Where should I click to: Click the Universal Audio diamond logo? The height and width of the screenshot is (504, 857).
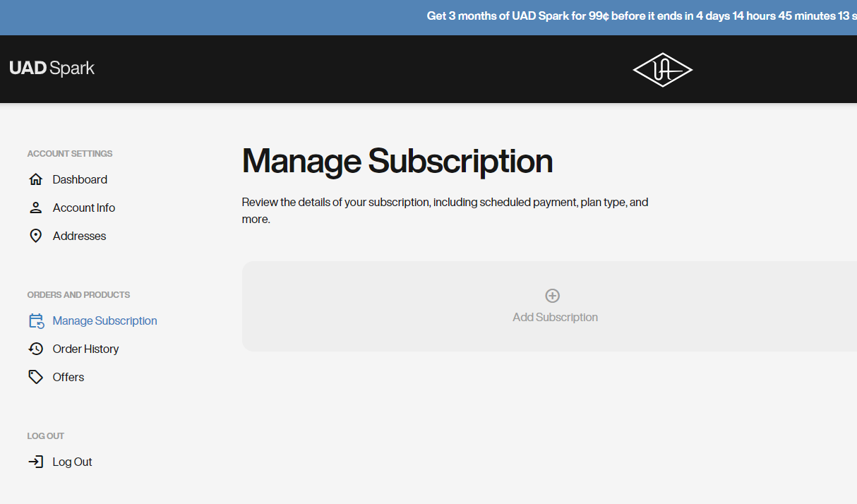tap(662, 69)
